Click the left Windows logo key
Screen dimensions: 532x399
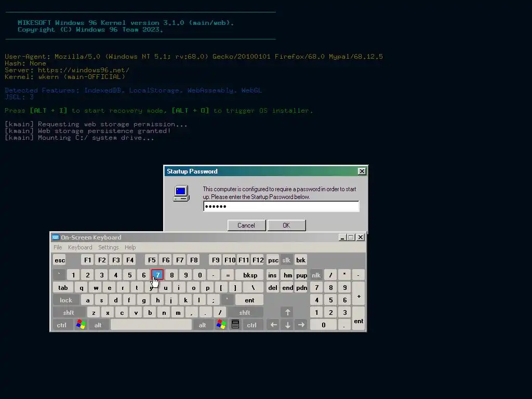tap(81, 325)
